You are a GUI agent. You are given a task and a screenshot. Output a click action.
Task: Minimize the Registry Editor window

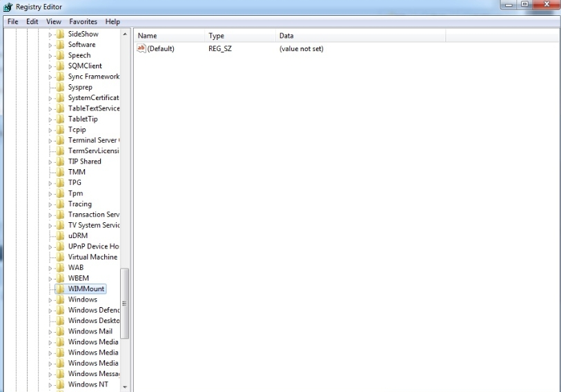tap(509, 5)
